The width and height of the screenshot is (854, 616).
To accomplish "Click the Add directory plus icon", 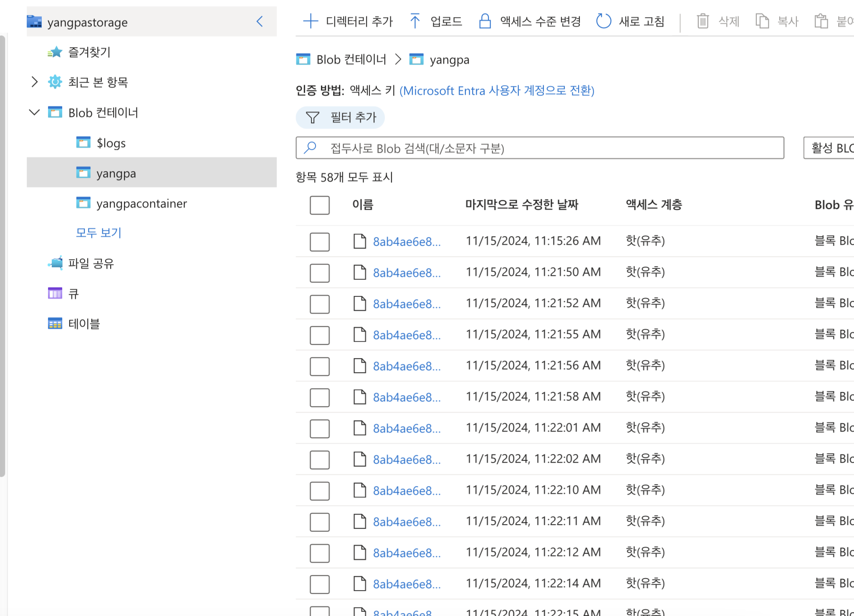I will (311, 21).
